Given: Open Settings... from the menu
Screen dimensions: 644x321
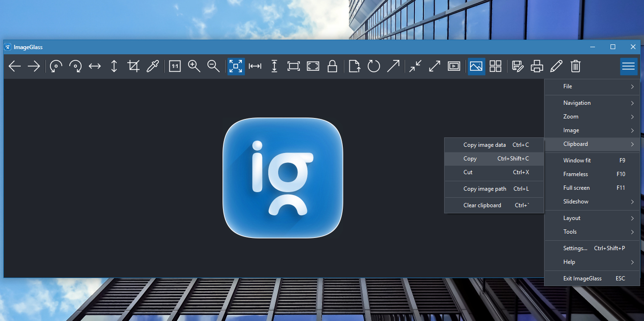Looking at the screenshot, I should (x=592, y=248).
